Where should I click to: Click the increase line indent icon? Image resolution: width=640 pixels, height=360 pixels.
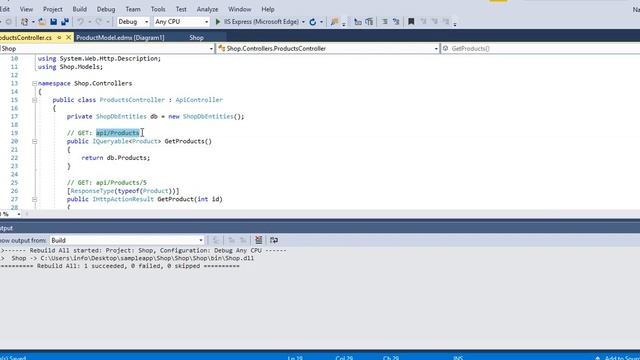396,22
